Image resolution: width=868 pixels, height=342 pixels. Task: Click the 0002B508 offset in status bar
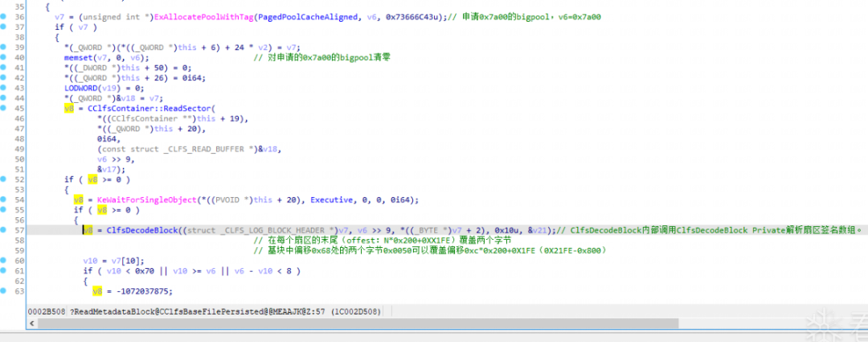point(46,311)
